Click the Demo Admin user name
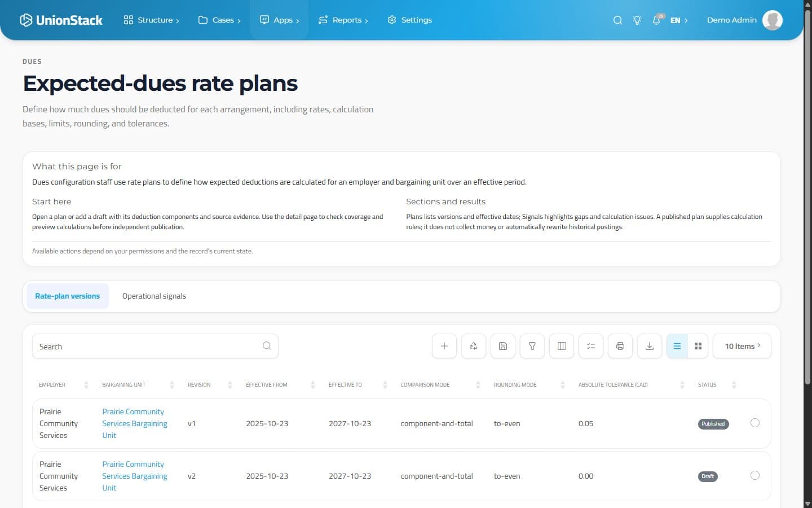812x508 pixels. pyautogui.click(x=732, y=20)
